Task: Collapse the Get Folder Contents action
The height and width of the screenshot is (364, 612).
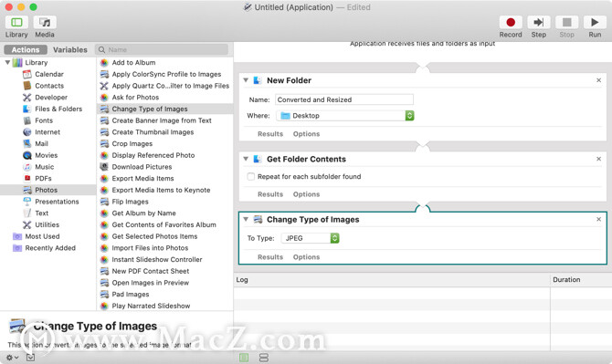Action: tap(246, 159)
